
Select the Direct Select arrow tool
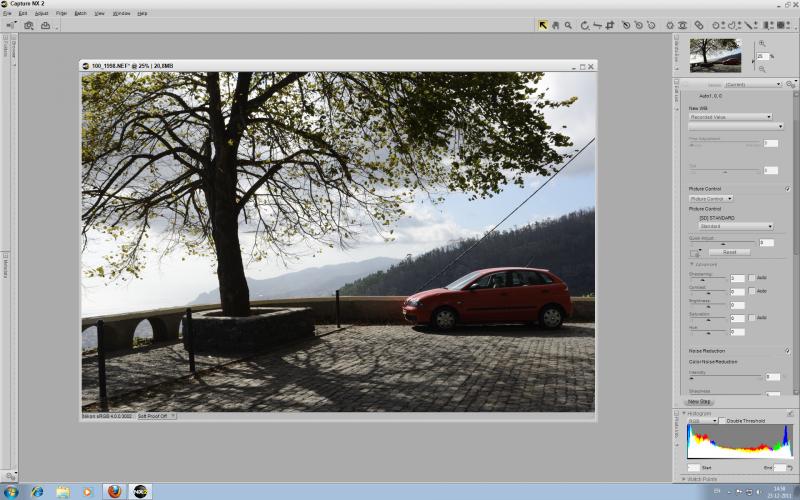542,25
